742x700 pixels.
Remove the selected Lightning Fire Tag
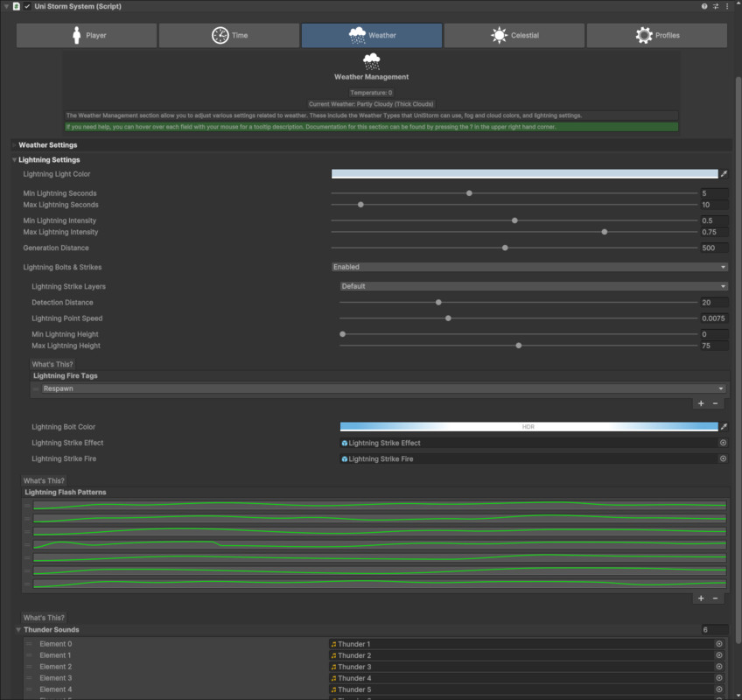click(715, 403)
